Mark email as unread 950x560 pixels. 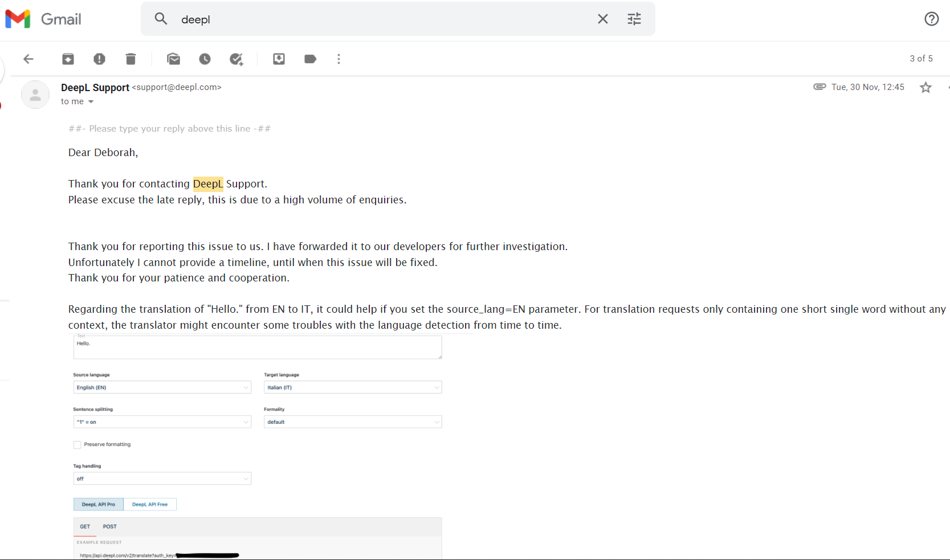[174, 59]
